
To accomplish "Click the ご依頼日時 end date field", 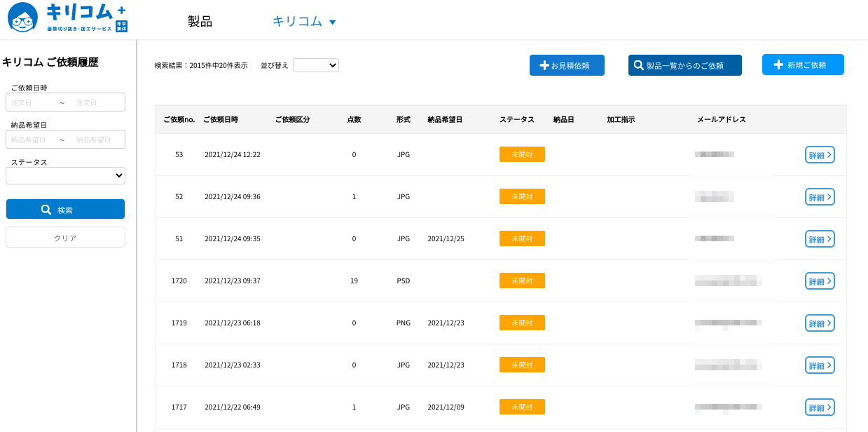I will click(97, 102).
